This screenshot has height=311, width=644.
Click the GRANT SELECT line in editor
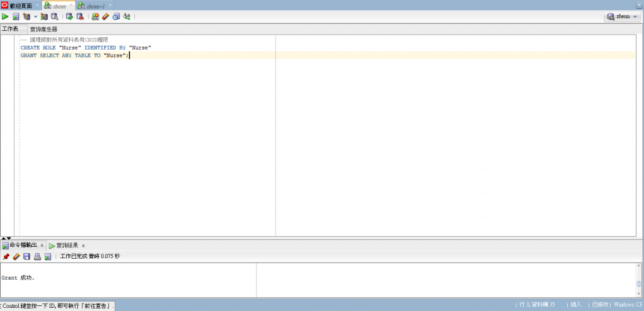click(75, 55)
